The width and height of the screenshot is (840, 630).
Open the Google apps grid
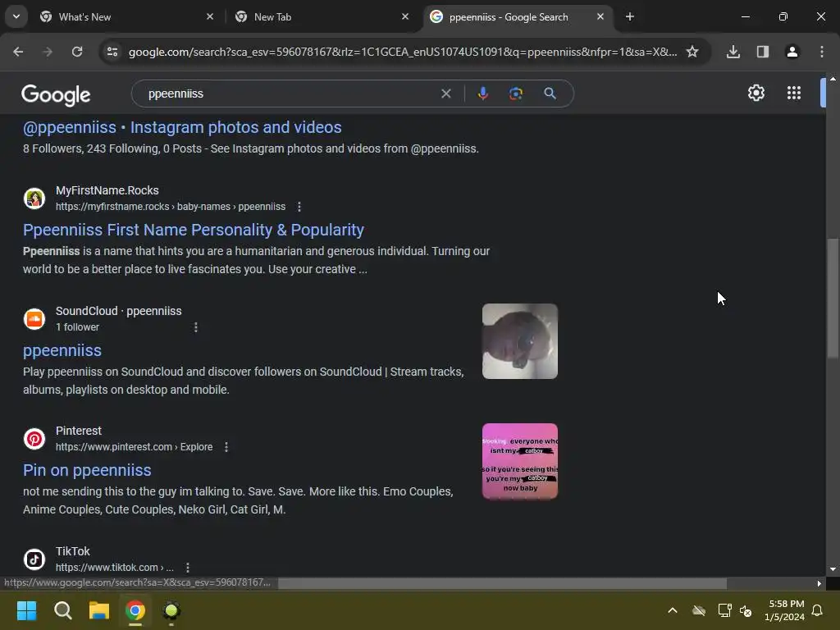(794, 93)
